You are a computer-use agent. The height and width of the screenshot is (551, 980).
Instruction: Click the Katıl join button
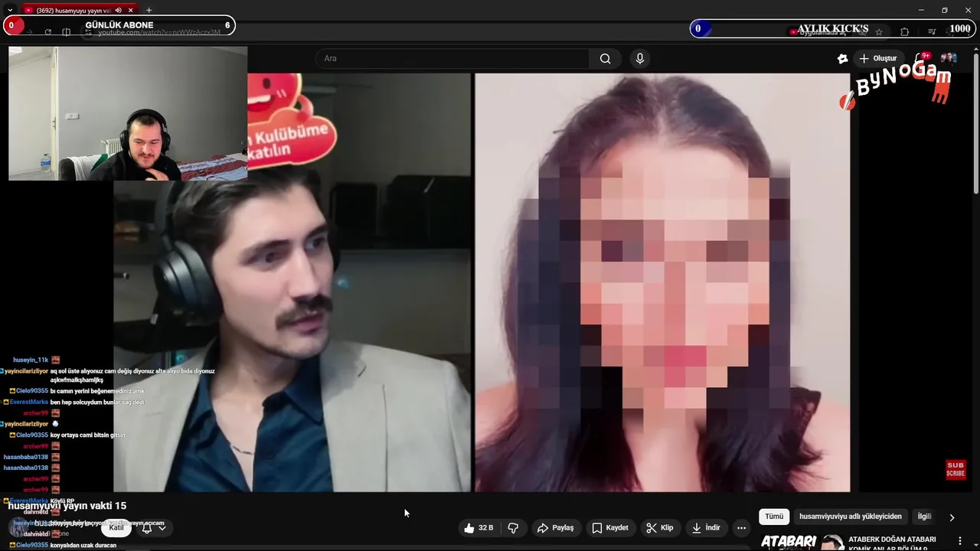[116, 527]
